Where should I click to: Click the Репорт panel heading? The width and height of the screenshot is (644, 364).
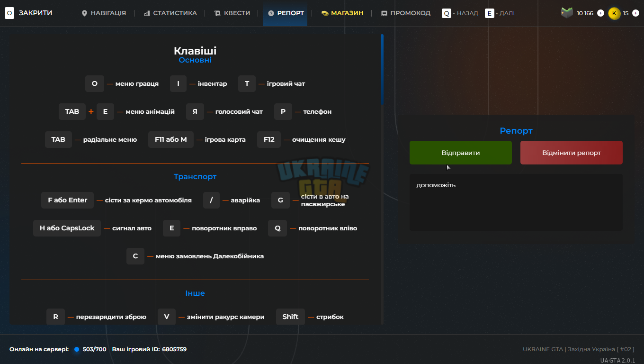[x=516, y=131]
